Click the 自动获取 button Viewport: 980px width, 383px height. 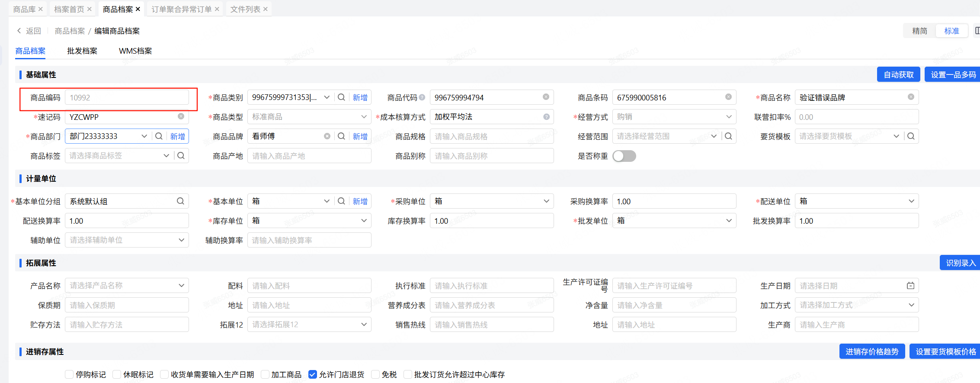[899, 74]
